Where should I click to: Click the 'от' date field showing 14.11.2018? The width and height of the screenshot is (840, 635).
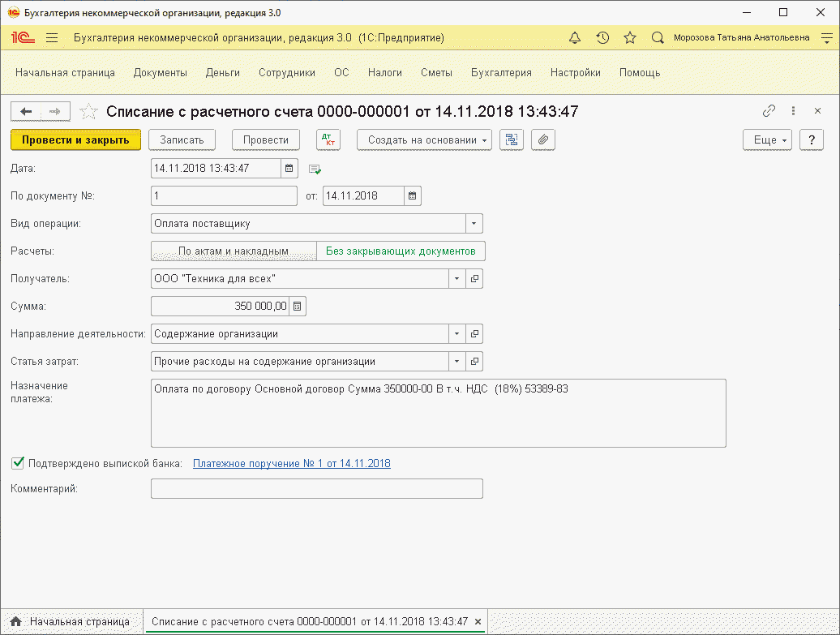click(x=363, y=195)
